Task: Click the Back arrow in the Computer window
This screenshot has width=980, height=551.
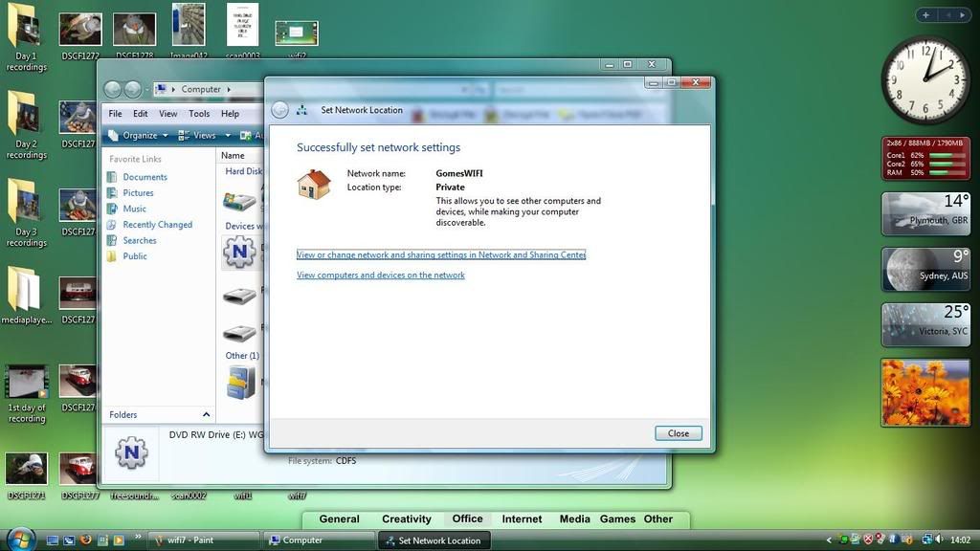Action: (113, 89)
